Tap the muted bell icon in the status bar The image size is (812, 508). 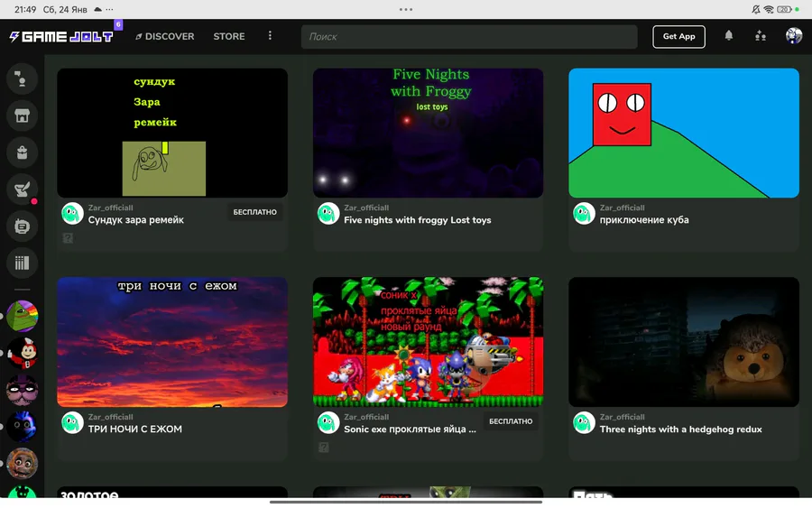coord(756,9)
